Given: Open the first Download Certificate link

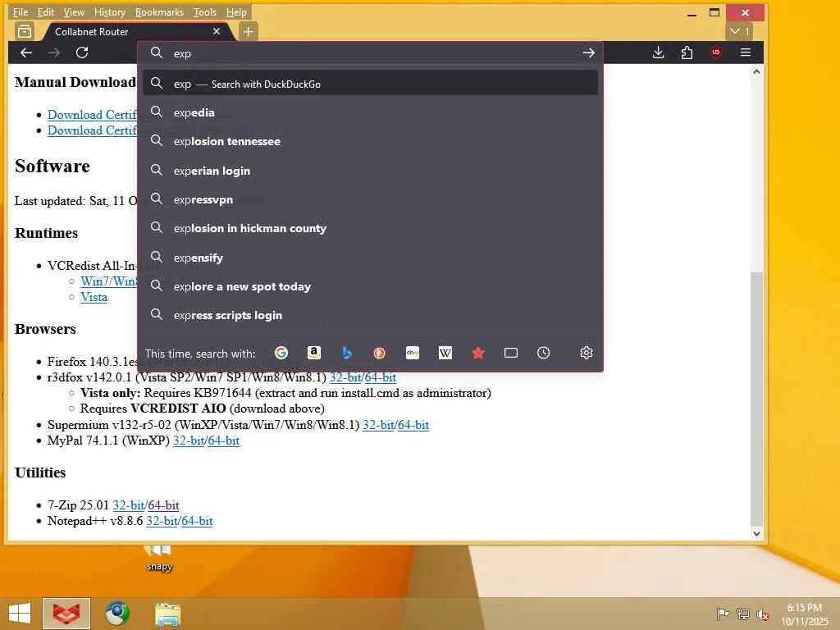Looking at the screenshot, I should [x=92, y=115].
